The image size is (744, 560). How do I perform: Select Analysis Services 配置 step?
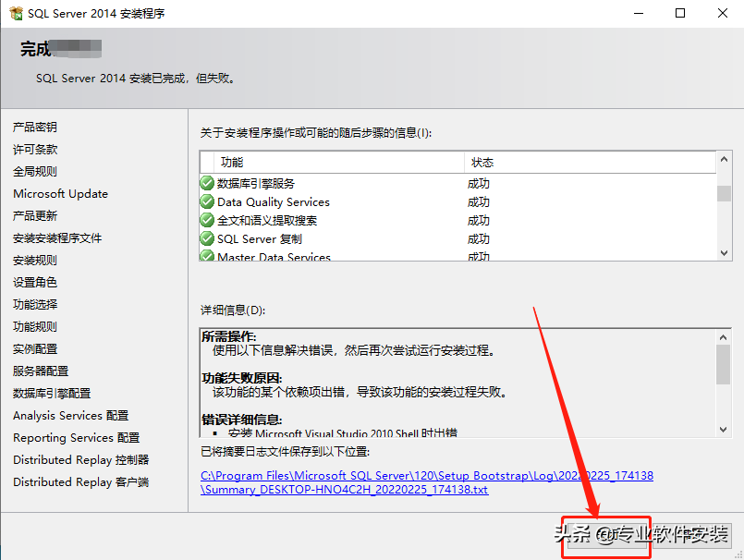[x=70, y=416]
